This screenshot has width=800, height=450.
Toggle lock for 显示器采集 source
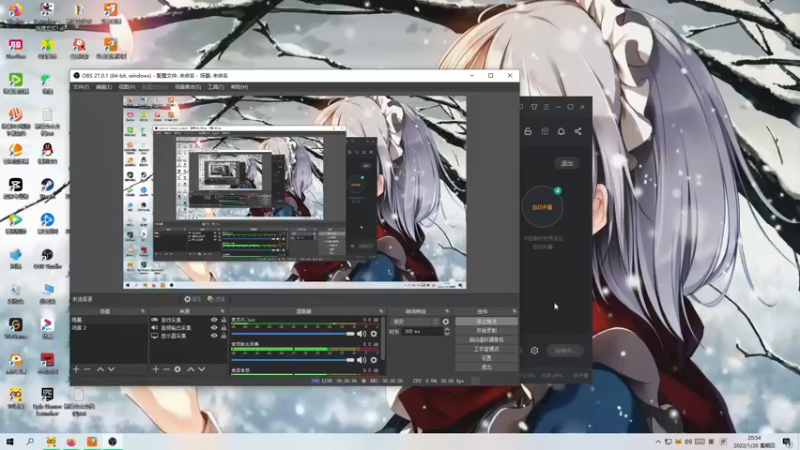point(223,336)
